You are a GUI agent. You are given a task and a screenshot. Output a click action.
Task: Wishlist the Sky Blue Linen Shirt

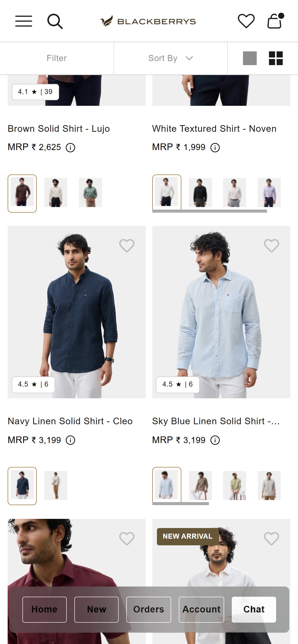point(272,246)
